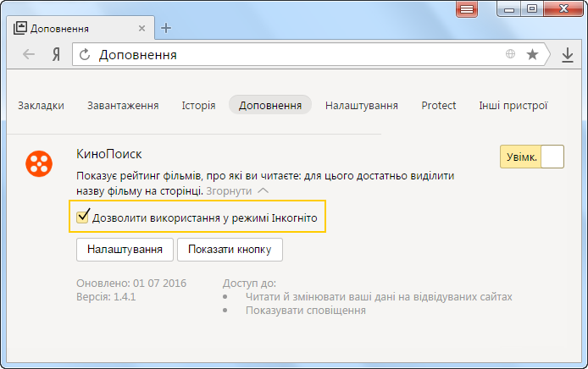Switch to the Історія tab
588x369 pixels.
[x=198, y=106]
